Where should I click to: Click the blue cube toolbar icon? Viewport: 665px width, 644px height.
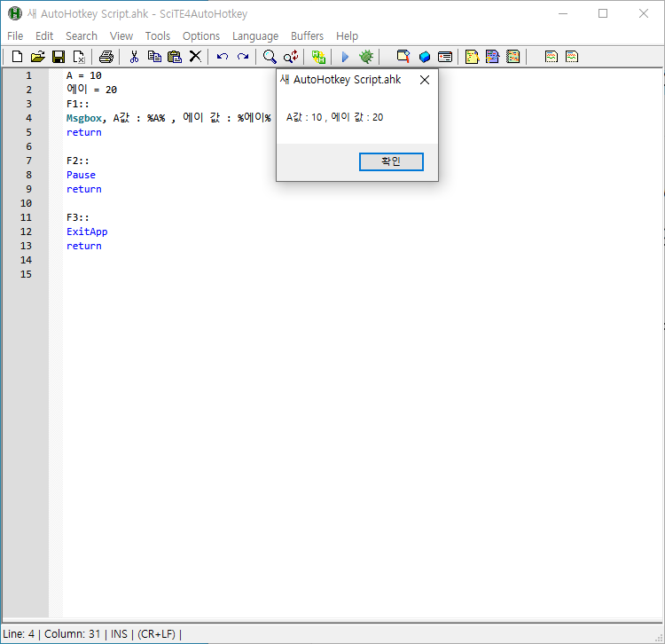click(x=425, y=57)
